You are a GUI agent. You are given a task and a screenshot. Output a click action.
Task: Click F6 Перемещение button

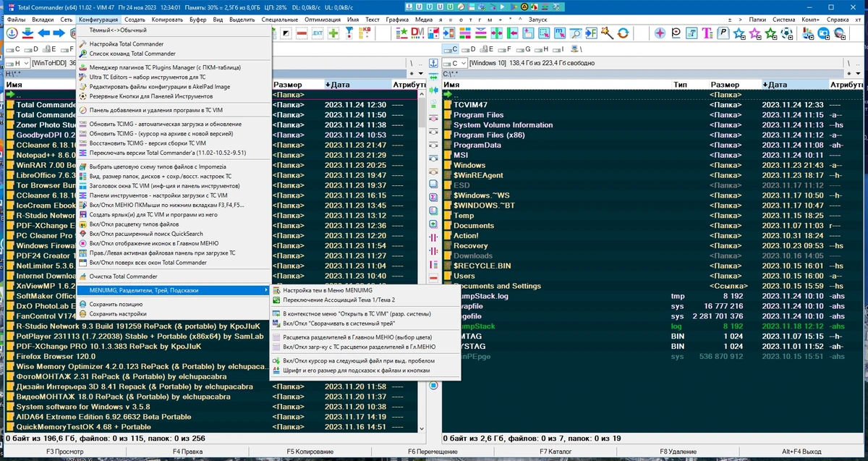[x=433, y=452]
